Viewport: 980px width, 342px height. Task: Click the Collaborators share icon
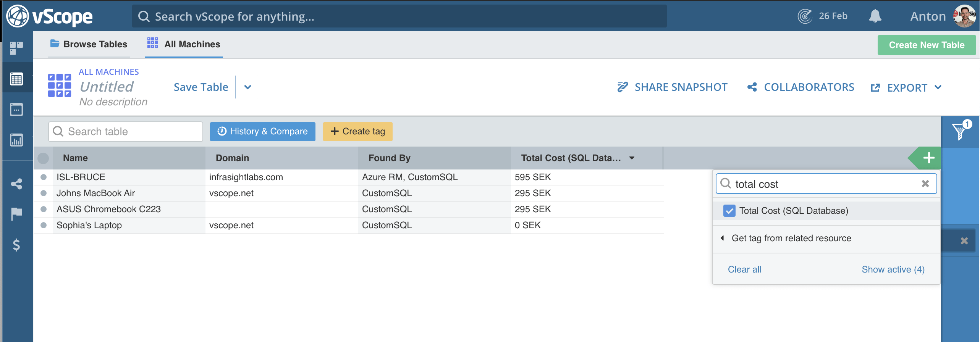click(x=752, y=87)
